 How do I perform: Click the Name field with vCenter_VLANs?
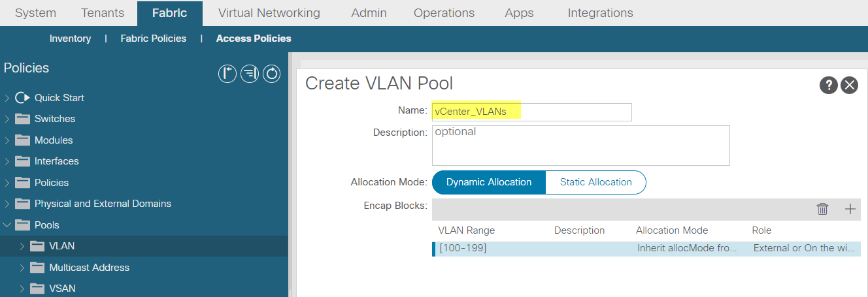pos(532,112)
